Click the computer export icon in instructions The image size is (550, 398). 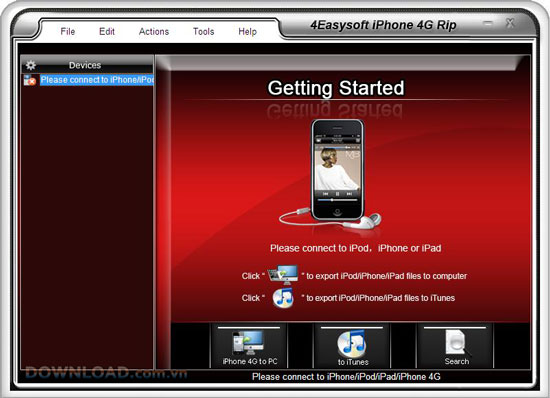coord(283,275)
